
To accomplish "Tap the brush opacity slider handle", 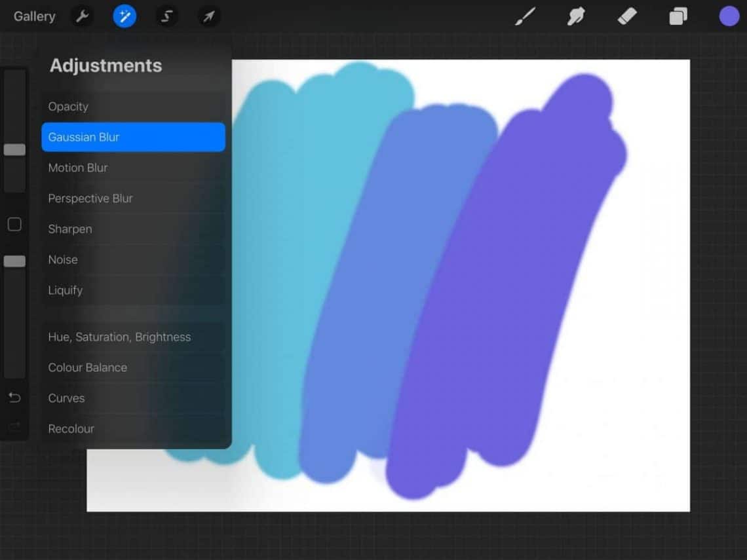I will 15,261.
